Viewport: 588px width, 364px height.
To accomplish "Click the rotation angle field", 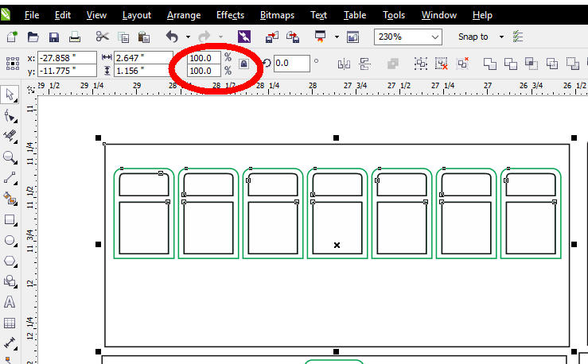I will 291,64.
